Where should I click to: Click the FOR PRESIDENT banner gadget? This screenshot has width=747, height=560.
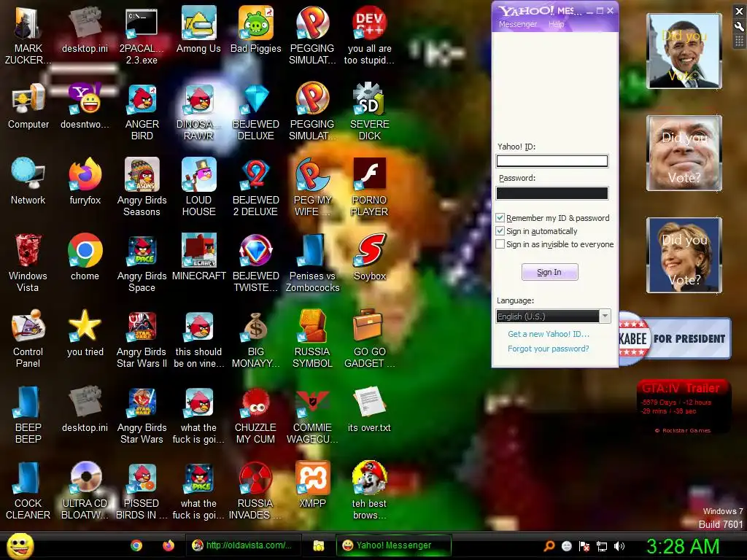pos(675,338)
